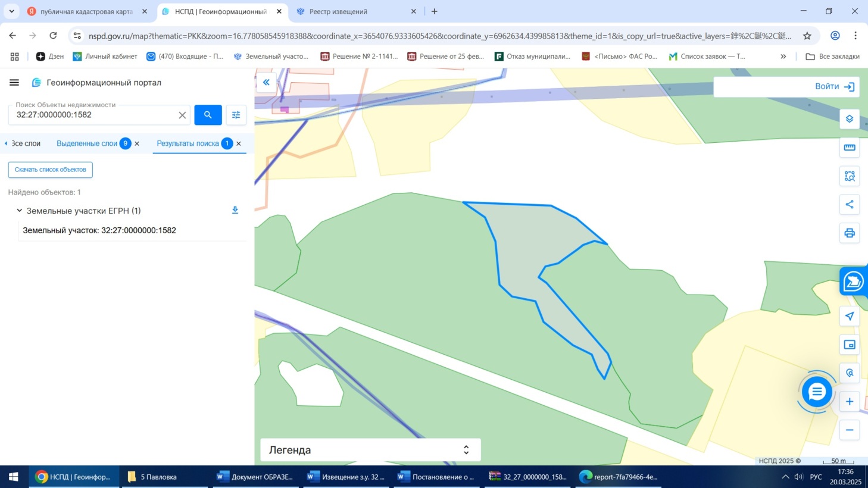The image size is (868, 488).
Task: Clear the cadastral number search field
Action: coord(182,115)
